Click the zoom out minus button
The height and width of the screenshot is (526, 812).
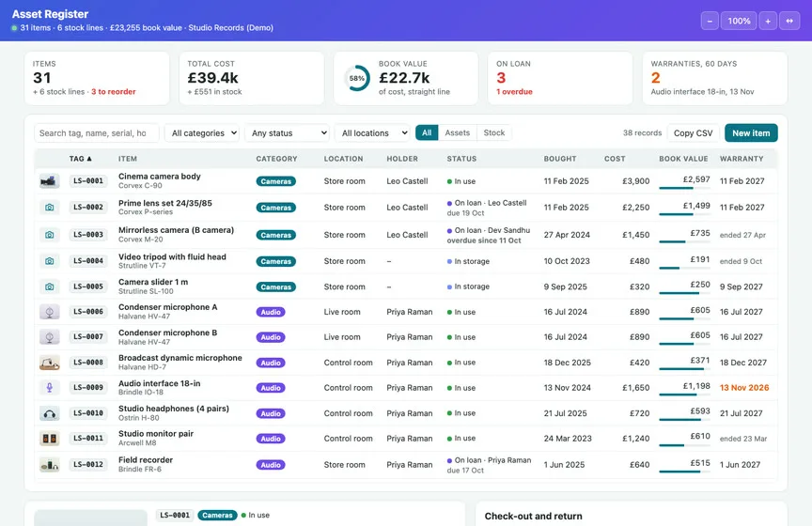pyautogui.click(x=710, y=21)
